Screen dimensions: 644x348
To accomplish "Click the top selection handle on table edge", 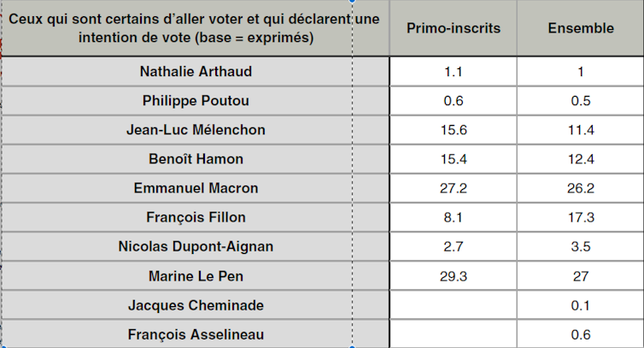I will tap(352, 1).
